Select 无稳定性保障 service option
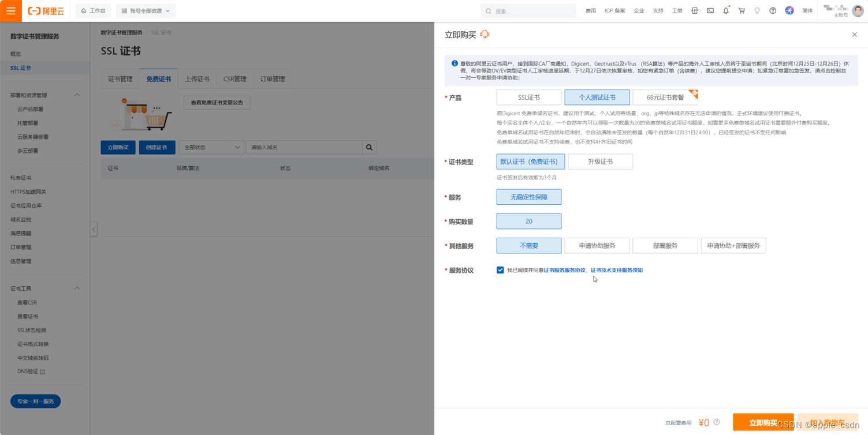The image size is (868, 435). (529, 197)
